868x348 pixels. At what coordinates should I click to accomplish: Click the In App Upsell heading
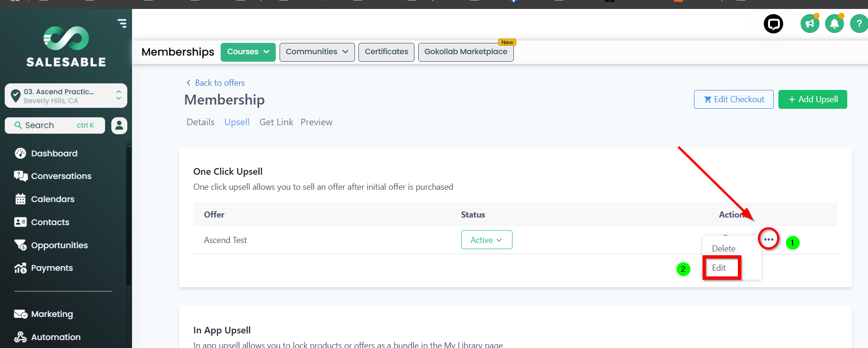[222, 330]
